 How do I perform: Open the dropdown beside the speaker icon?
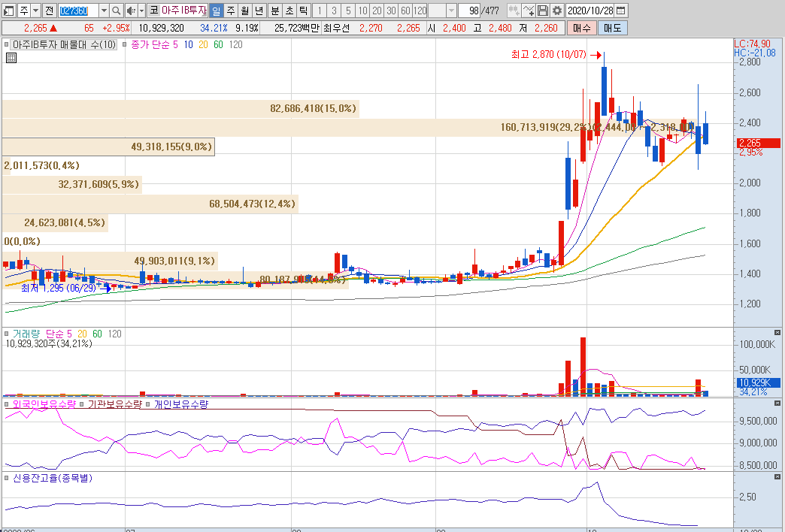coord(141,11)
